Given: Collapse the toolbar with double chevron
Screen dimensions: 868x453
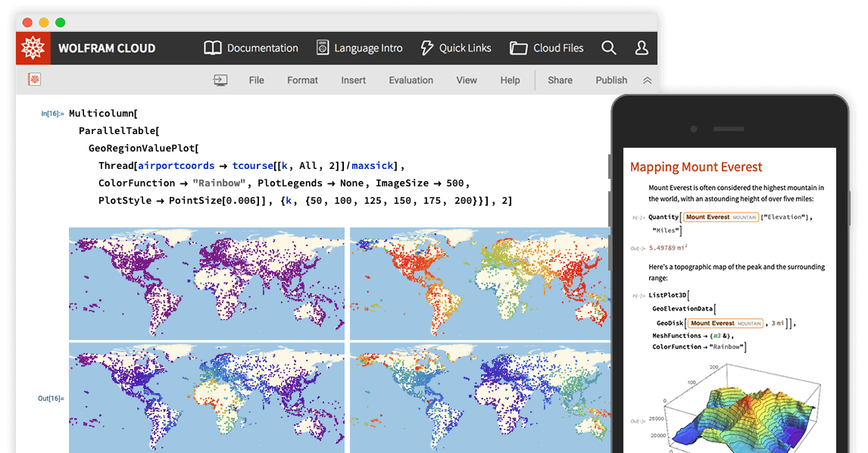Looking at the screenshot, I should point(647,80).
